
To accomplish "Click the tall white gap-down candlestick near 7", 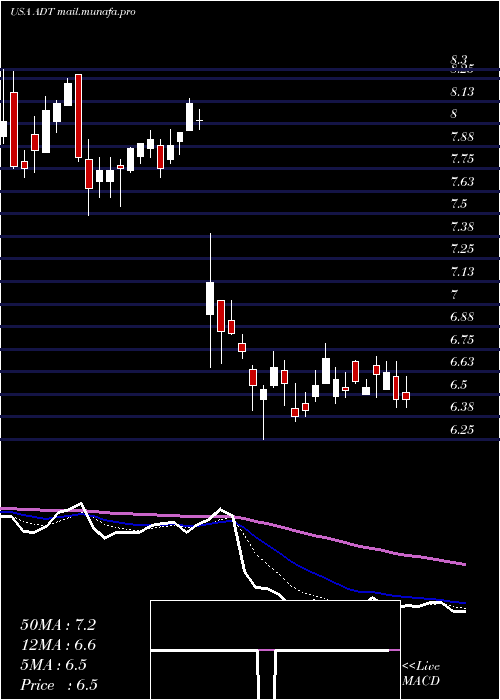I will point(210,298).
